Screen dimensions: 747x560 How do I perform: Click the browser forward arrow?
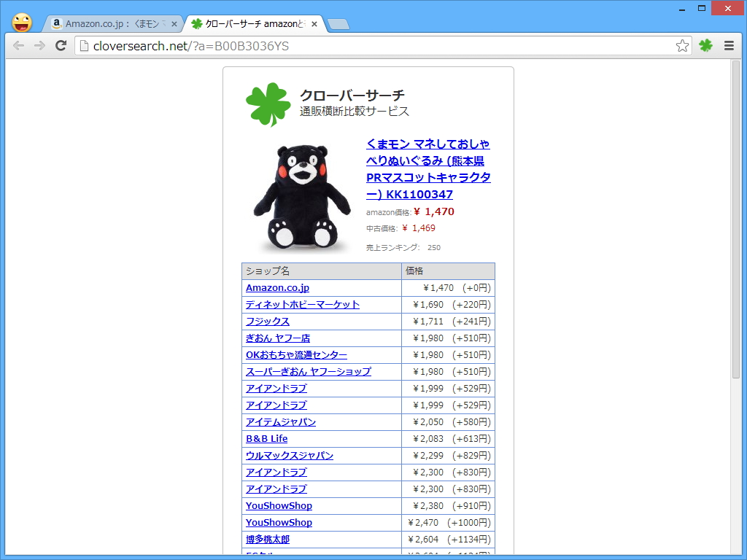tap(39, 46)
